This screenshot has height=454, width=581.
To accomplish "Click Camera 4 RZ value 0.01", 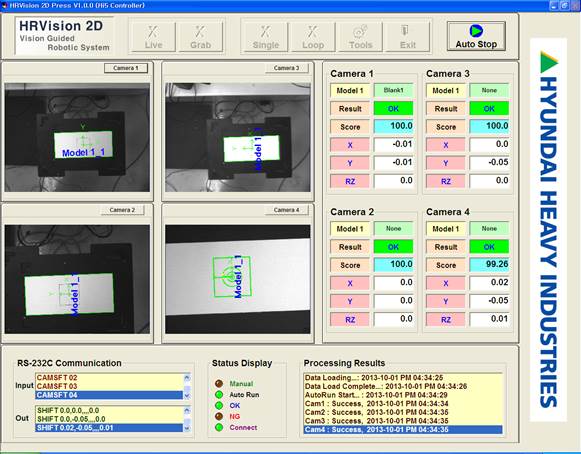I will click(x=489, y=319).
